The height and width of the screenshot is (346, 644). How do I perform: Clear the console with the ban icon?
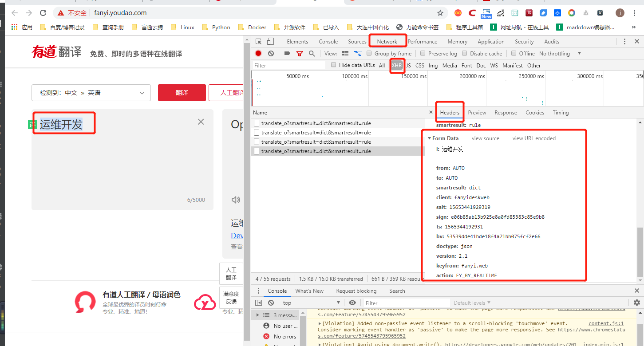(271, 303)
